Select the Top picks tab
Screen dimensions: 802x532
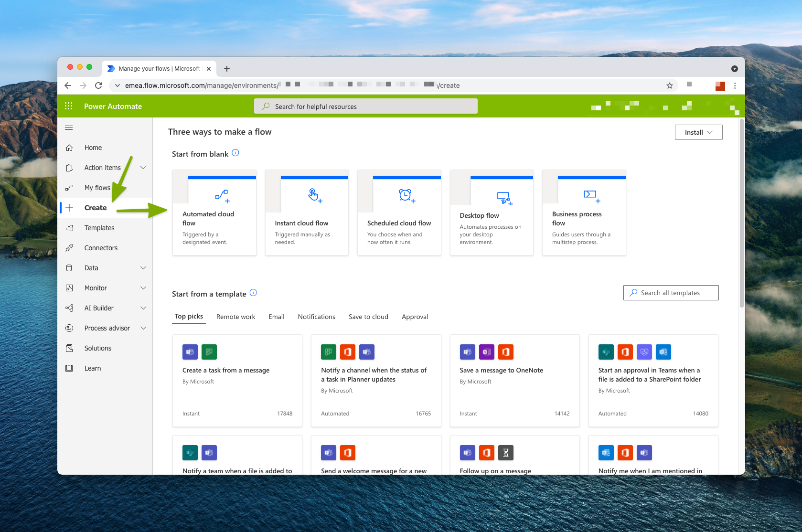tap(189, 317)
